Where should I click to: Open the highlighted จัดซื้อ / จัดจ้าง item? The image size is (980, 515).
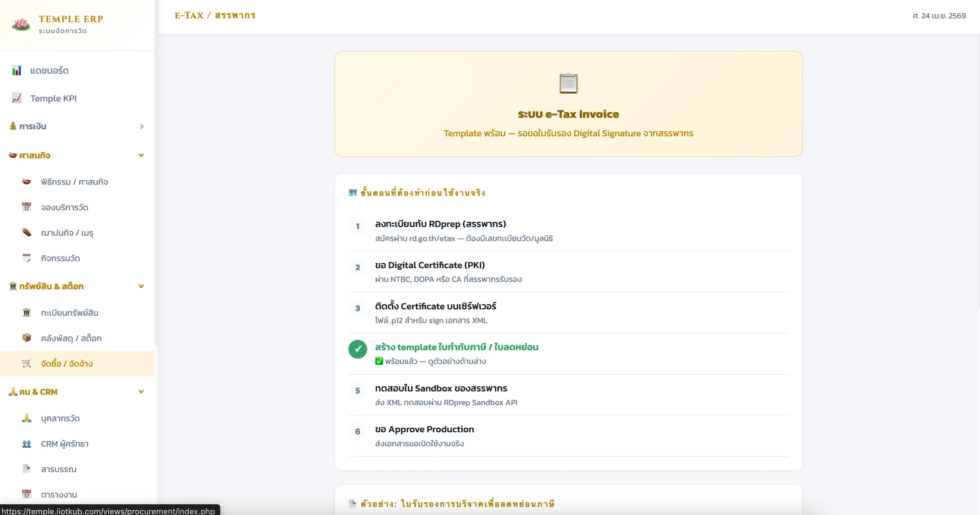tap(77, 364)
